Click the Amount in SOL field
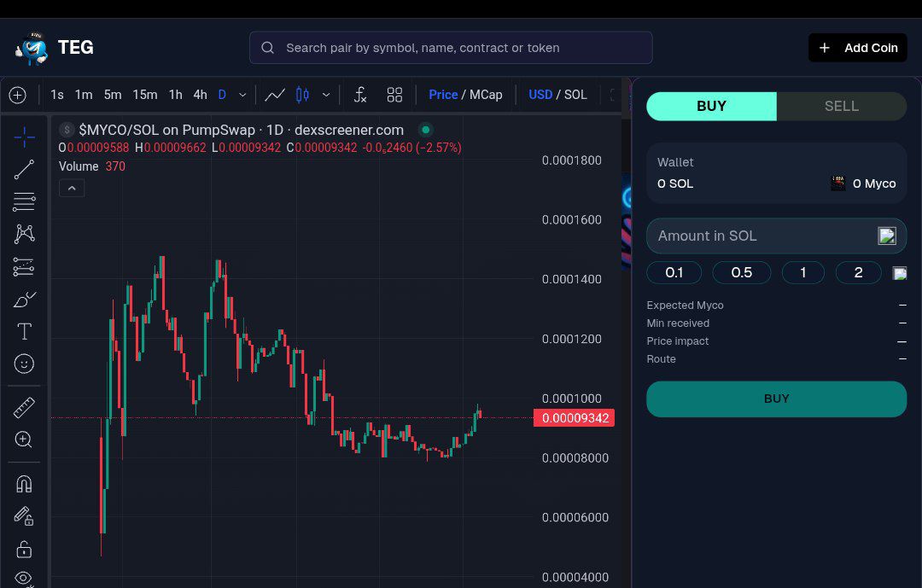The width and height of the screenshot is (922, 588). click(776, 236)
